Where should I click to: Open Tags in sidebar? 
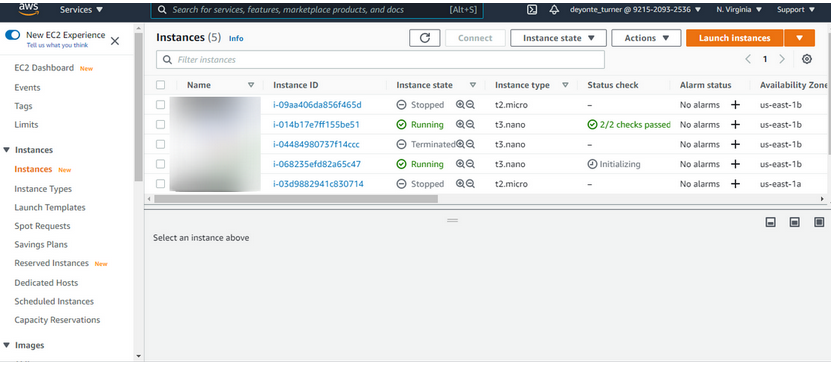coord(23,106)
